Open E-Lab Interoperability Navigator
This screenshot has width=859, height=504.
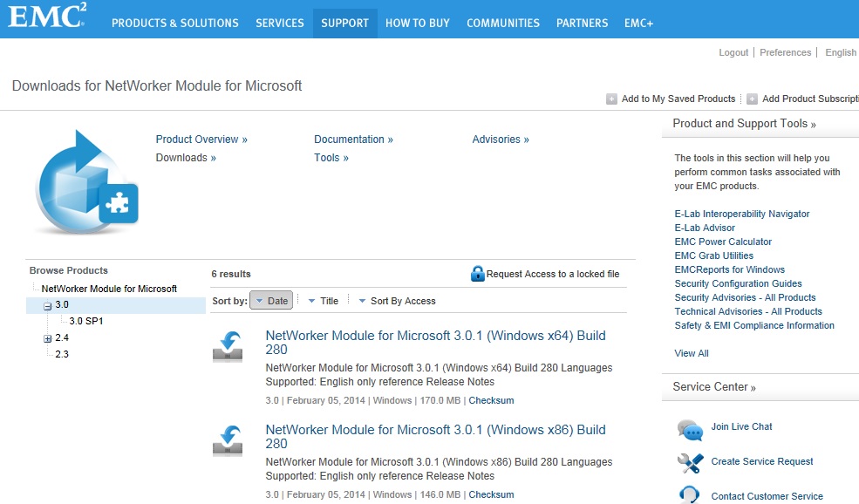click(x=742, y=214)
